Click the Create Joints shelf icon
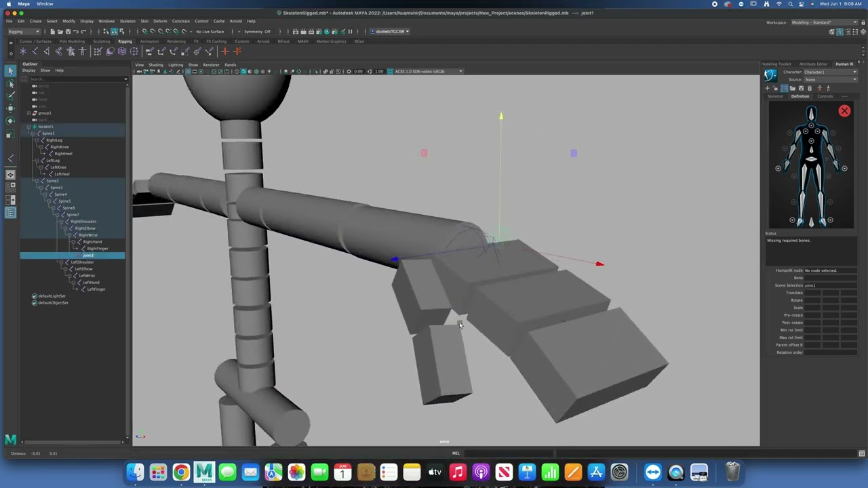Screen dimensions: 868x488 35,52
